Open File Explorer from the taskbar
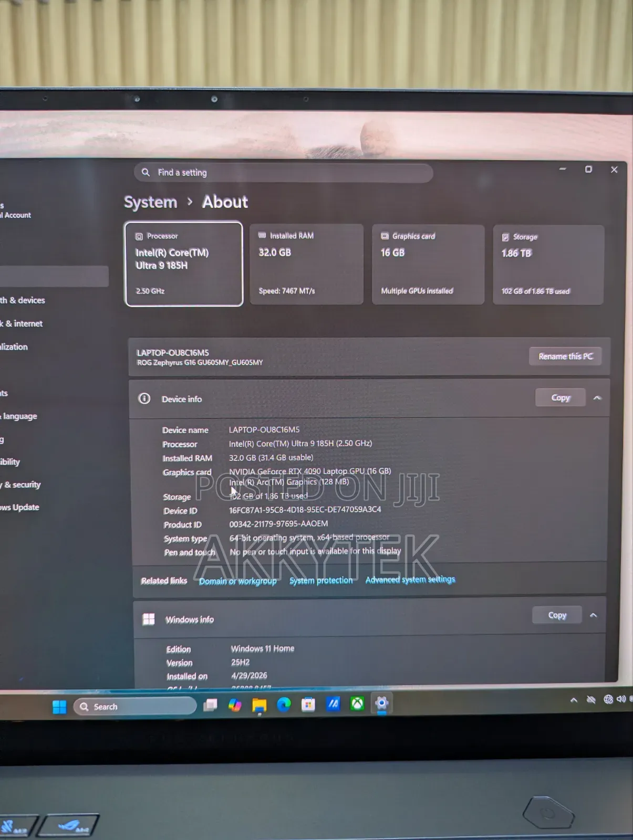Image resolution: width=633 pixels, height=840 pixels. pyautogui.click(x=260, y=706)
